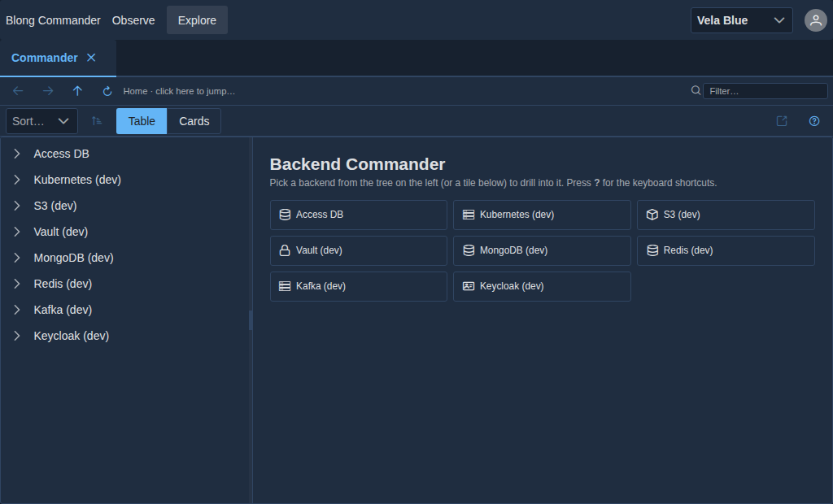Switch to Cards view

(194, 121)
